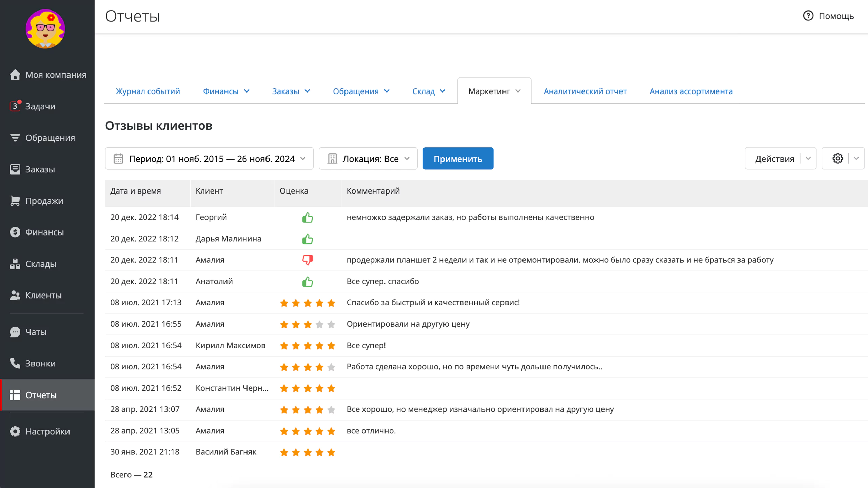Click comment Ориентировали на другую цену
This screenshot has height=488, width=868.
408,324
